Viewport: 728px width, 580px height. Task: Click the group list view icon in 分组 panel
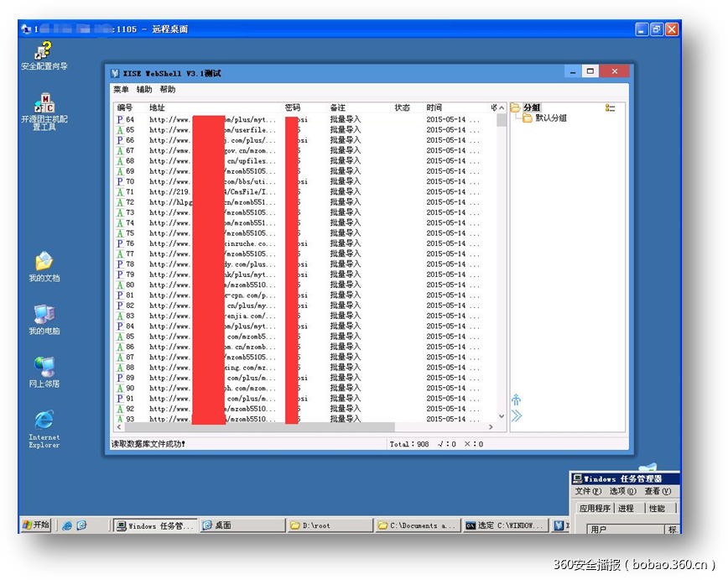click(611, 107)
